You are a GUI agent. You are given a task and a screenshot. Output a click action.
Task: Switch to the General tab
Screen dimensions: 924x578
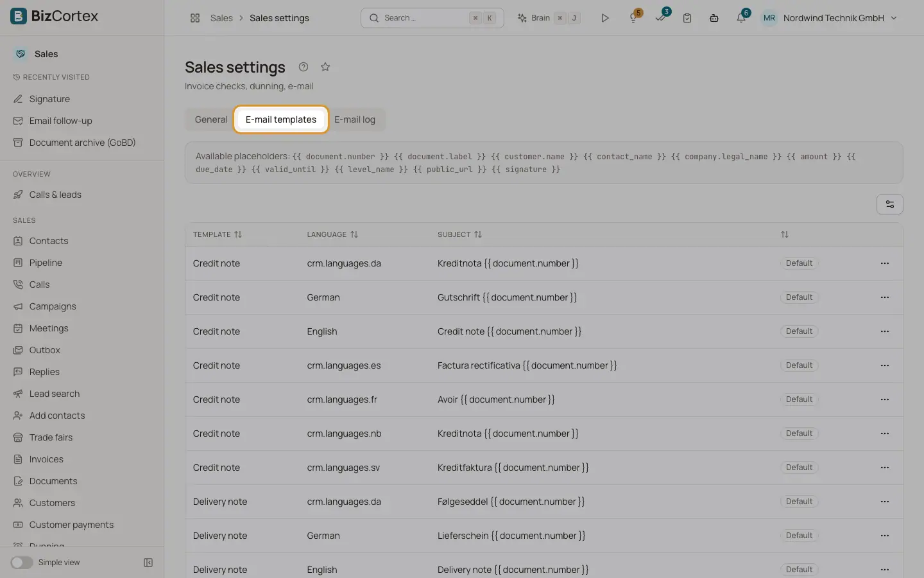pyautogui.click(x=211, y=119)
